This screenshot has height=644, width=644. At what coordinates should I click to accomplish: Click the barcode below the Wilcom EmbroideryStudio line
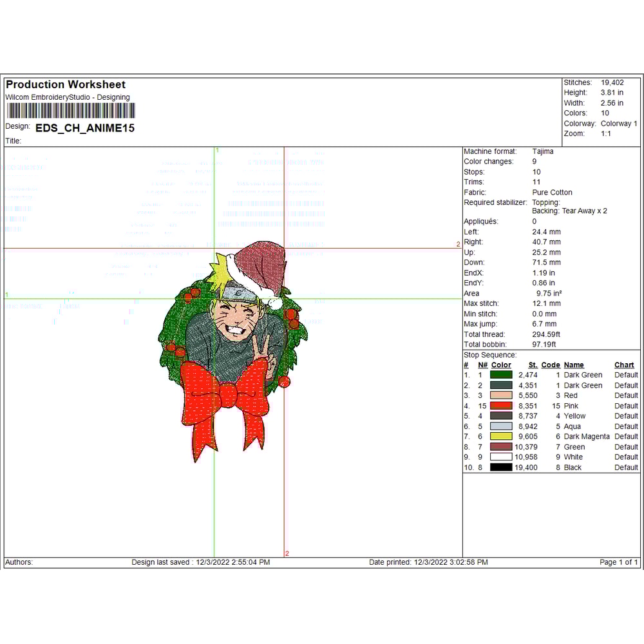(70, 110)
